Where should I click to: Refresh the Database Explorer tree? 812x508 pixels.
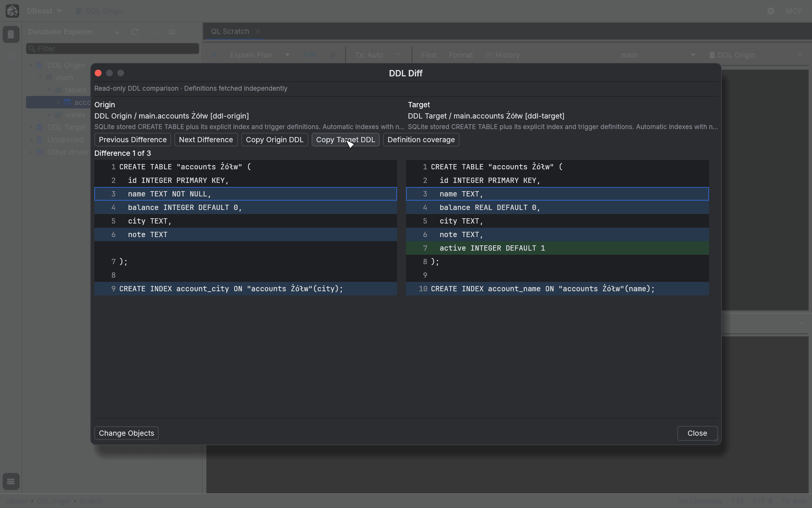click(x=135, y=32)
